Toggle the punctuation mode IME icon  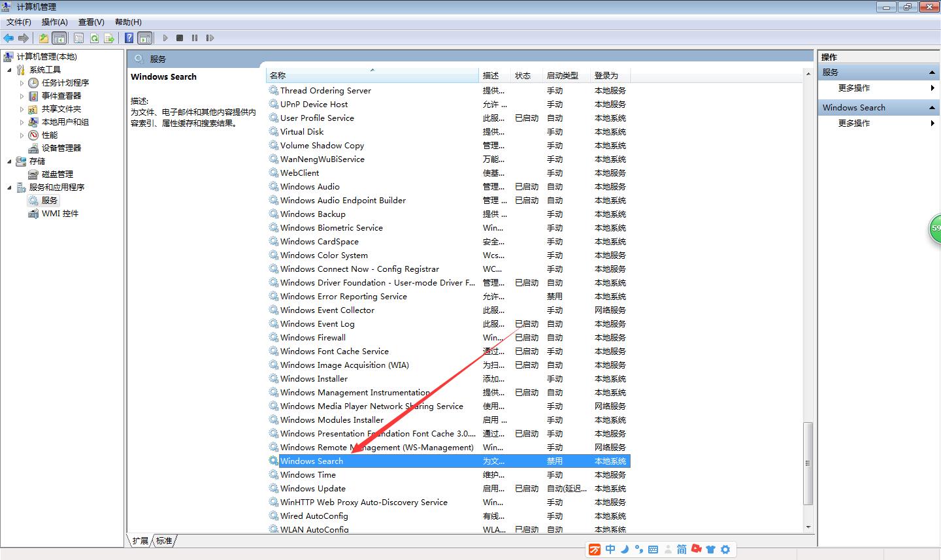point(638,550)
